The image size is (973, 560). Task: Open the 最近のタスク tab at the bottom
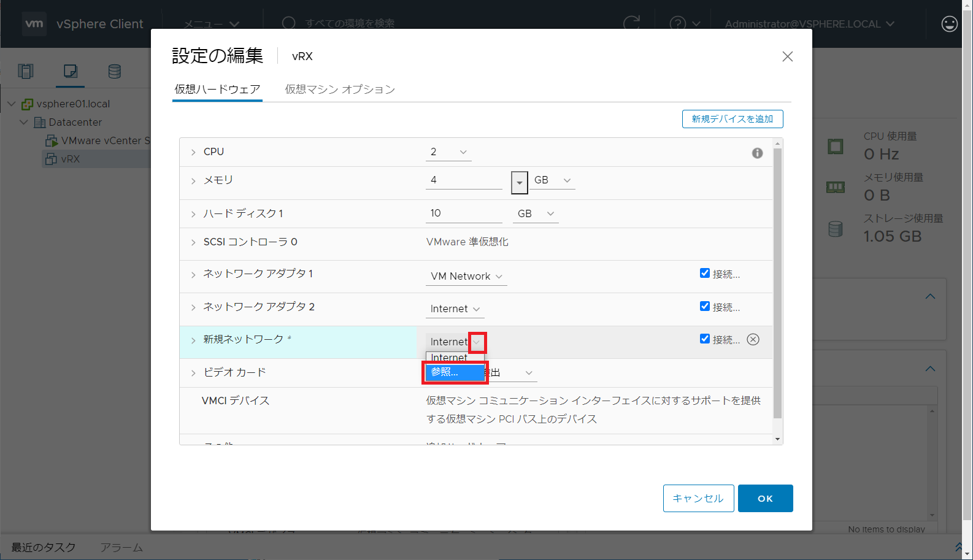[x=44, y=548]
